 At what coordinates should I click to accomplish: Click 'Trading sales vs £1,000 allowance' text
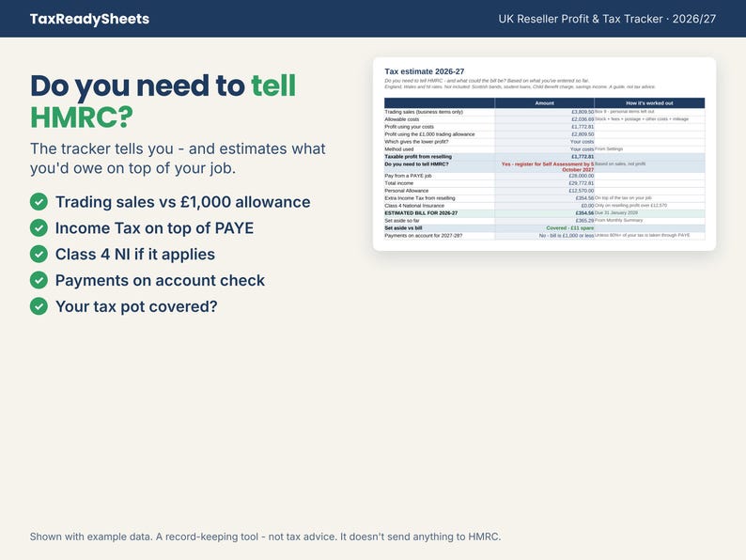point(182,202)
